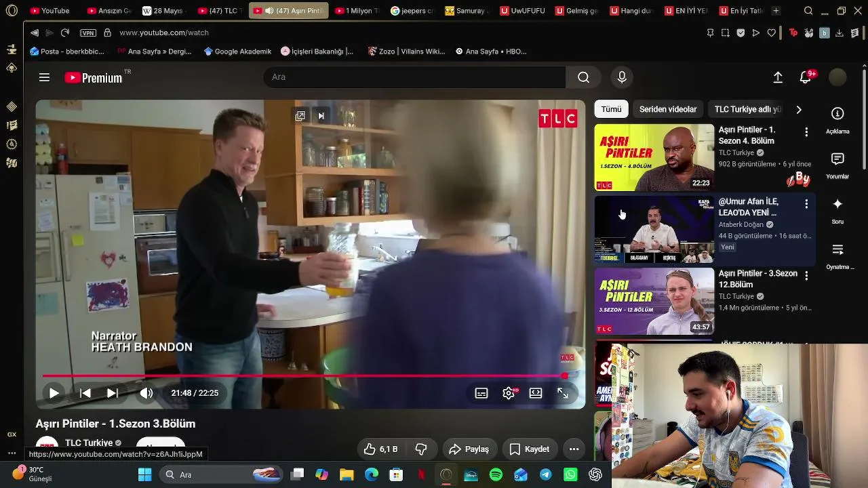Open the Umur Afan LEAO'DA YENİ video thumbnail

(x=654, y=229)
